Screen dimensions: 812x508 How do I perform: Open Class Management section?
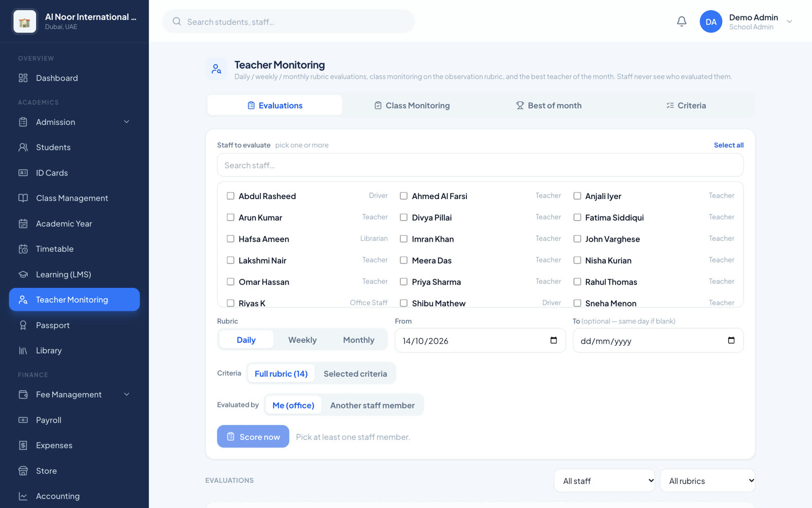coord(74,198)
